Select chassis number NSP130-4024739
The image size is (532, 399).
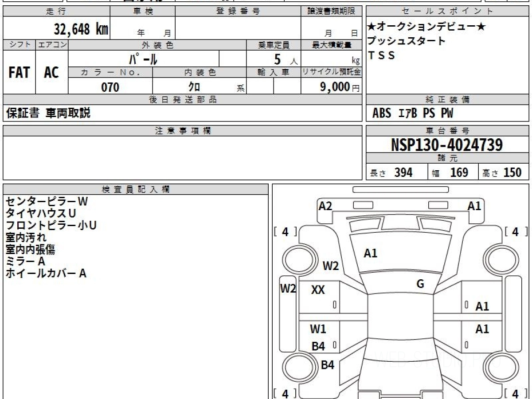point(447,145)
